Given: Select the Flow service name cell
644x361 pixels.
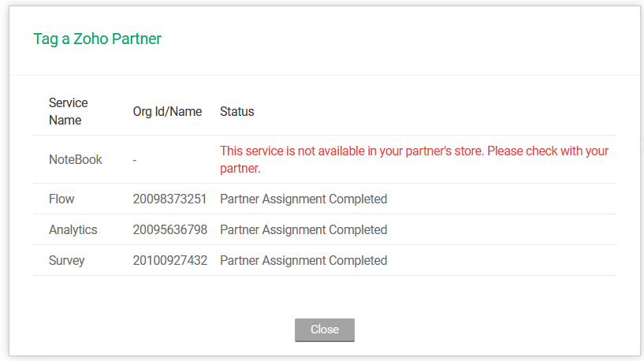Looking at the screenshot, I should [x=61, y=199].
